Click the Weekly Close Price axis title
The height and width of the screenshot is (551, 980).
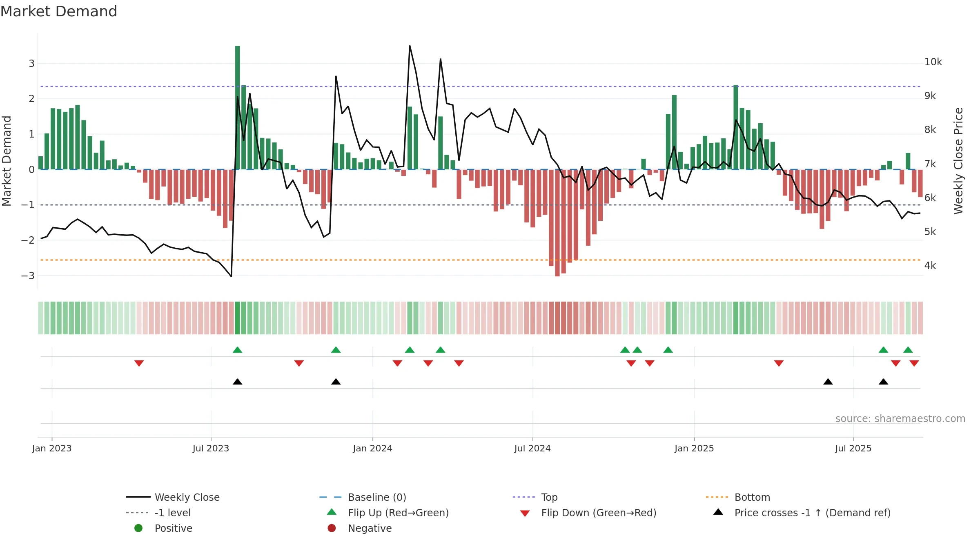point(958,161)
